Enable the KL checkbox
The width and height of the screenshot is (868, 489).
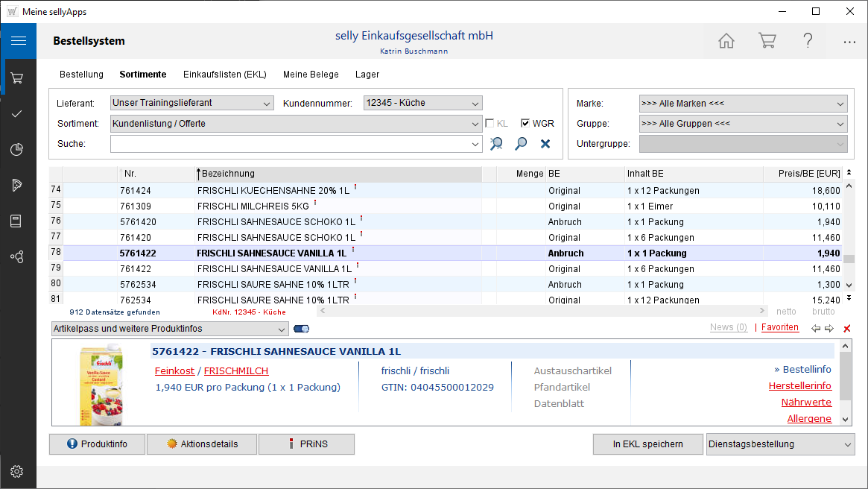coord(490,123)
